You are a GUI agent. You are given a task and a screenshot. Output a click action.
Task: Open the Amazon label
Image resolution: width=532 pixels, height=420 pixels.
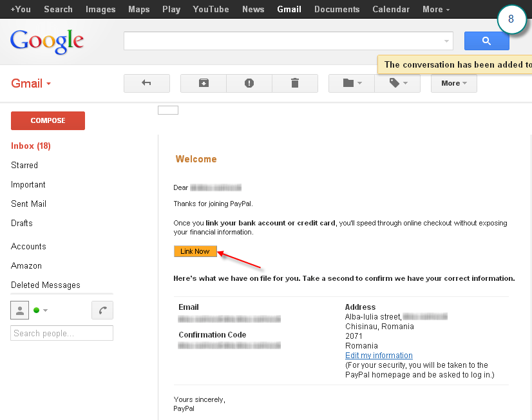click(x=26, y=265)
